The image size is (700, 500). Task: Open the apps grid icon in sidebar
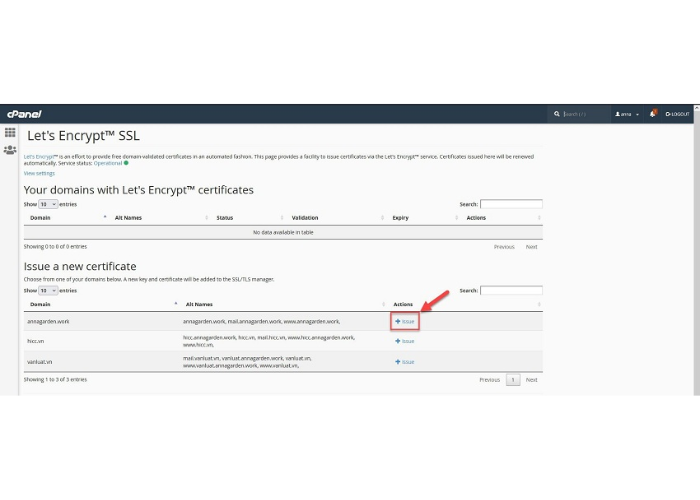10,132
